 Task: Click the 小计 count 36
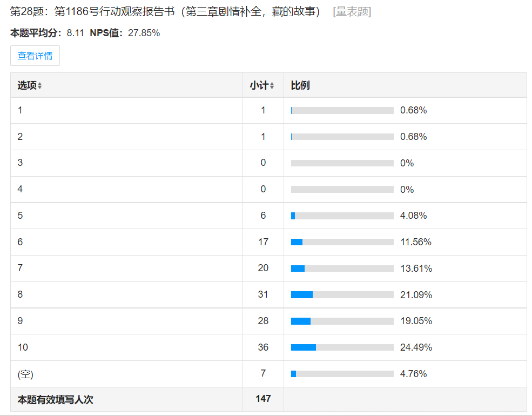[x=263, y=347]
